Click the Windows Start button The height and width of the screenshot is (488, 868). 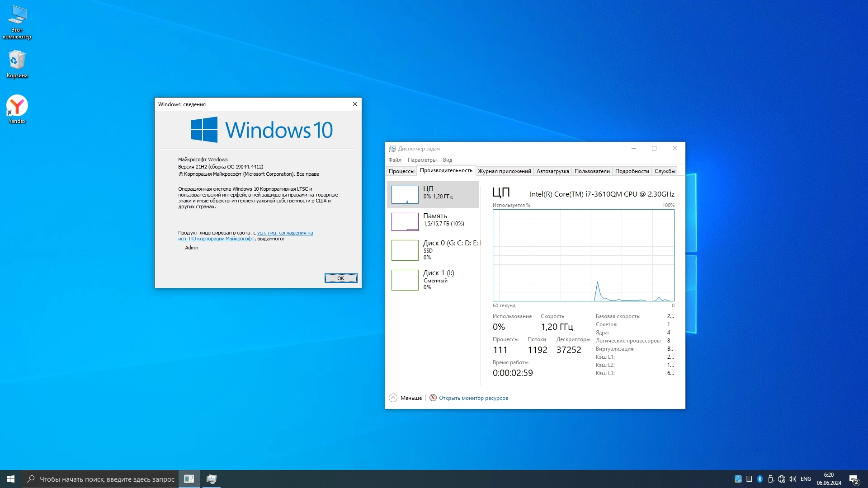[11, 479]
